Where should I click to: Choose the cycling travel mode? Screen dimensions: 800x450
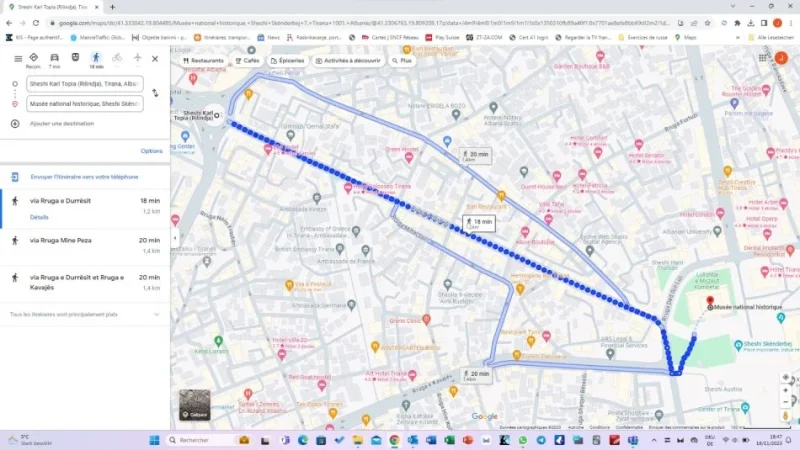[x=117, y=58]
